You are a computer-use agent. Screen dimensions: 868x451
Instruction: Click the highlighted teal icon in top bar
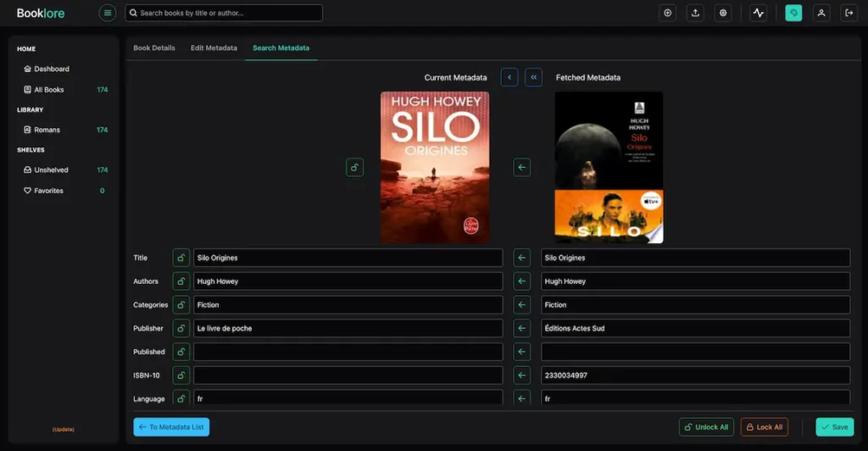tap(793, 13)
